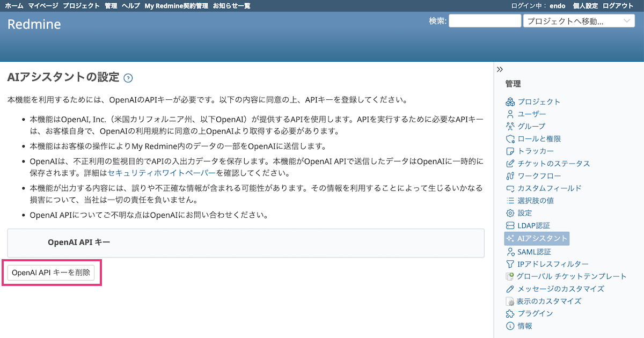Image resolution: width=644 pixels, height=338 pixels.
Task: Click the AIアシスタント sparkle icon
Action: pyautogui.click(x=510, y=238)
